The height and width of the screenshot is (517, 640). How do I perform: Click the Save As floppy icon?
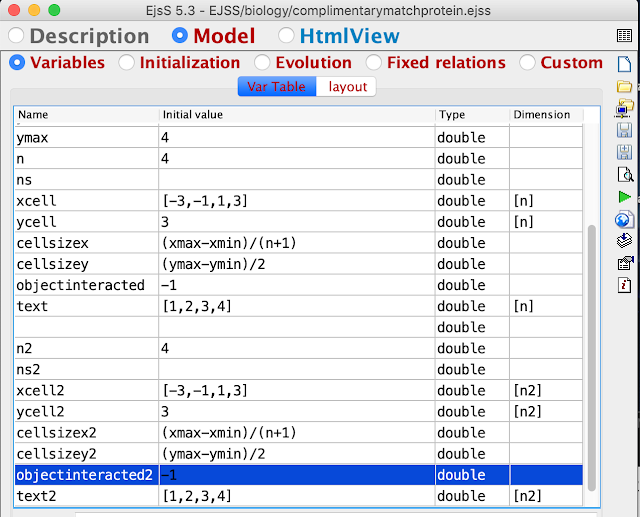tap(625, 152)
